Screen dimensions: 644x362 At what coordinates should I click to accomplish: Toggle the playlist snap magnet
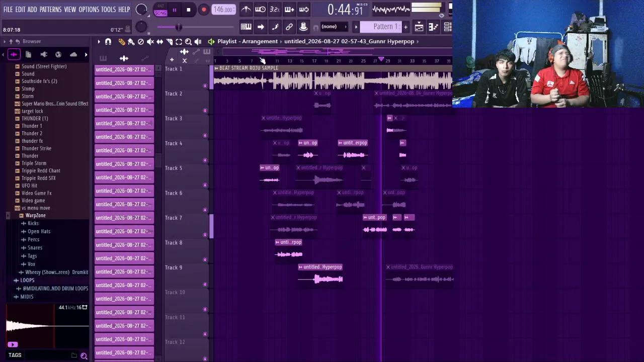108,42
